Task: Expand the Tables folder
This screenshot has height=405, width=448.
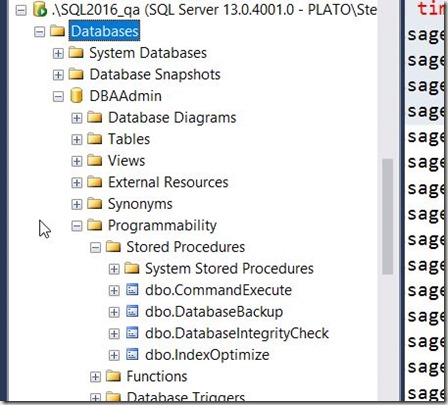Action: pos(77,140)
